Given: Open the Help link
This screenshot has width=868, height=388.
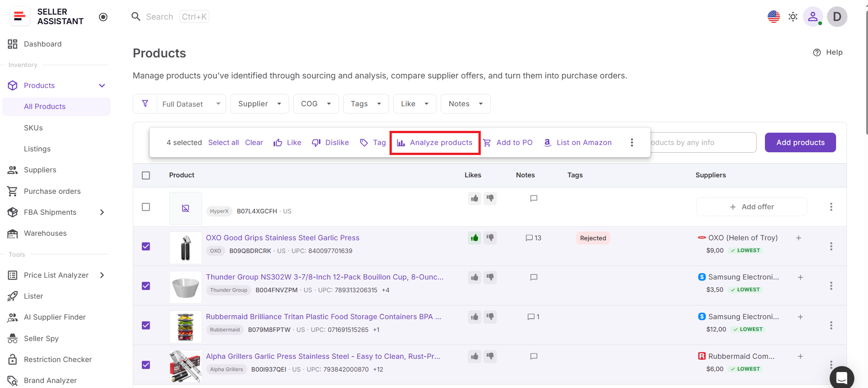Looking at the screenshot, I should coord(828,52).
